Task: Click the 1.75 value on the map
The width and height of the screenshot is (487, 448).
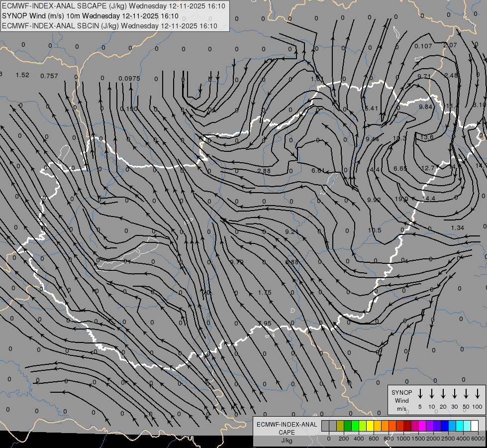Action: (265, 293)
